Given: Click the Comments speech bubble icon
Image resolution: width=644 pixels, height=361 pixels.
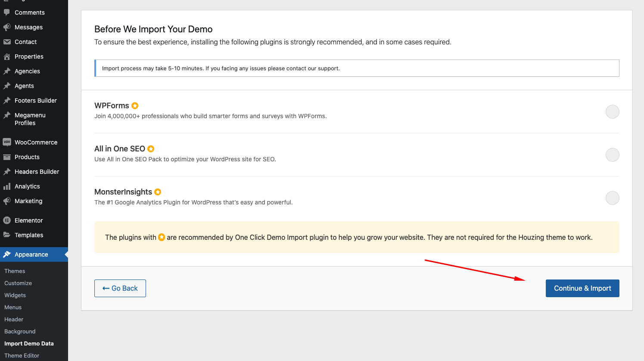Looking at the screenshot, I should pos(7,13).
